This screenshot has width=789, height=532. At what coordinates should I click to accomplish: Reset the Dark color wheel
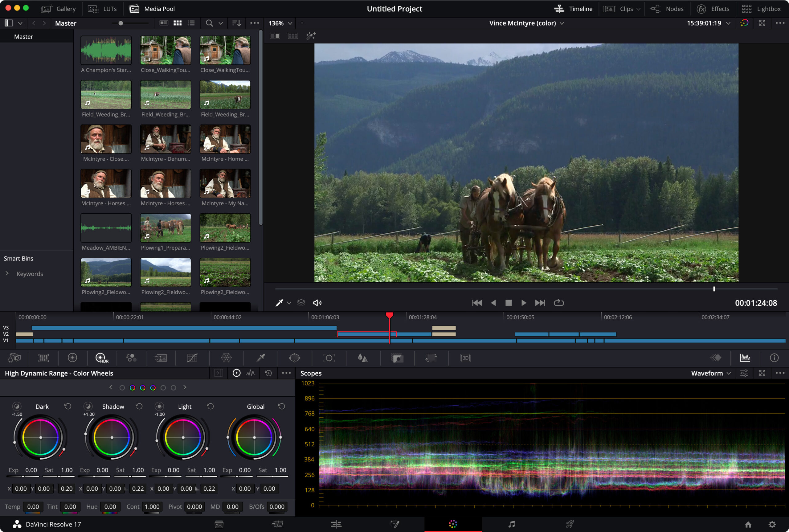68,407
